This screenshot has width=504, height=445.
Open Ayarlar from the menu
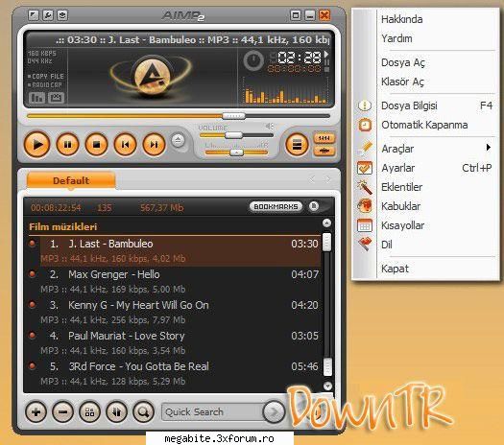coord(426,168)
